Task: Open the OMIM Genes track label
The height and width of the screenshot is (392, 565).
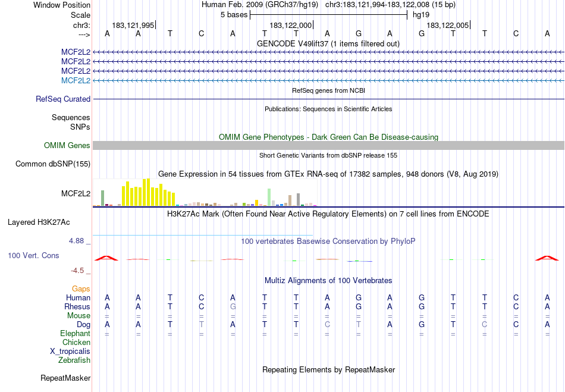Action: point(67,145)
